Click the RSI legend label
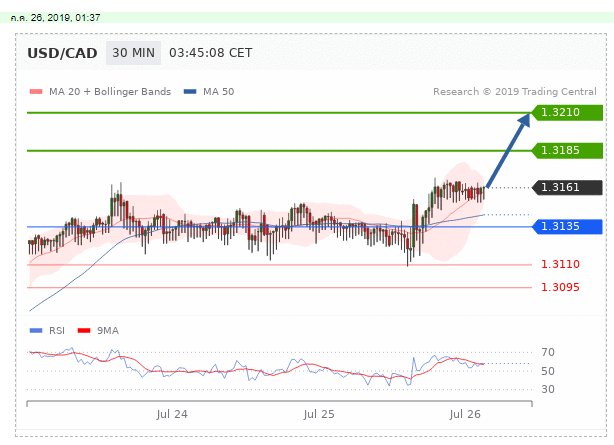The height and width of the screenshot is (445, 614). (x=57, y=331)
